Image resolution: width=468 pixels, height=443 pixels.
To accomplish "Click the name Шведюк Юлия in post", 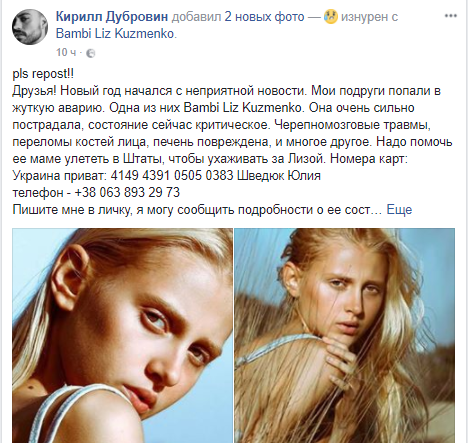I will click(279, 176).
